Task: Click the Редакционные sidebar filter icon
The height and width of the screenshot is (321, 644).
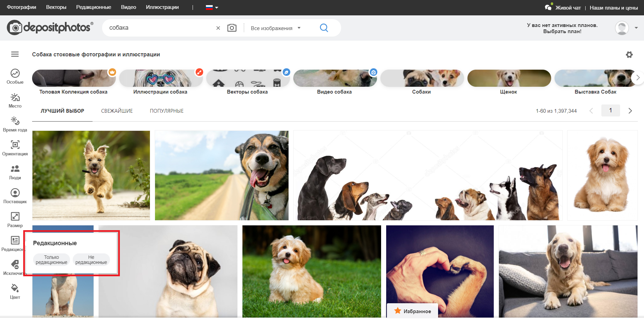Action: [15, 240]
